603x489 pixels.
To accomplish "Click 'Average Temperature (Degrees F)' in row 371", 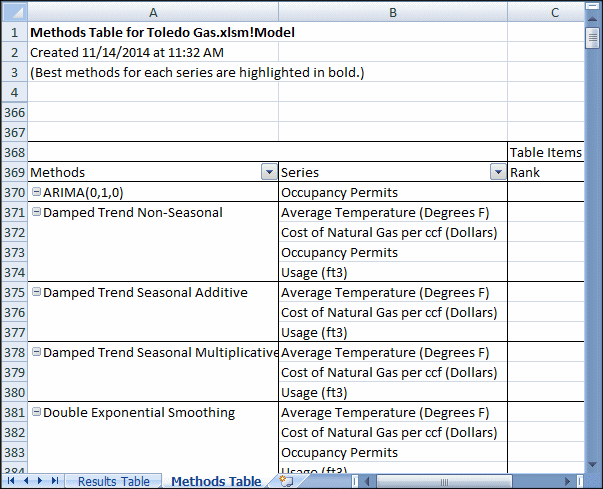I will coord(385,212).
